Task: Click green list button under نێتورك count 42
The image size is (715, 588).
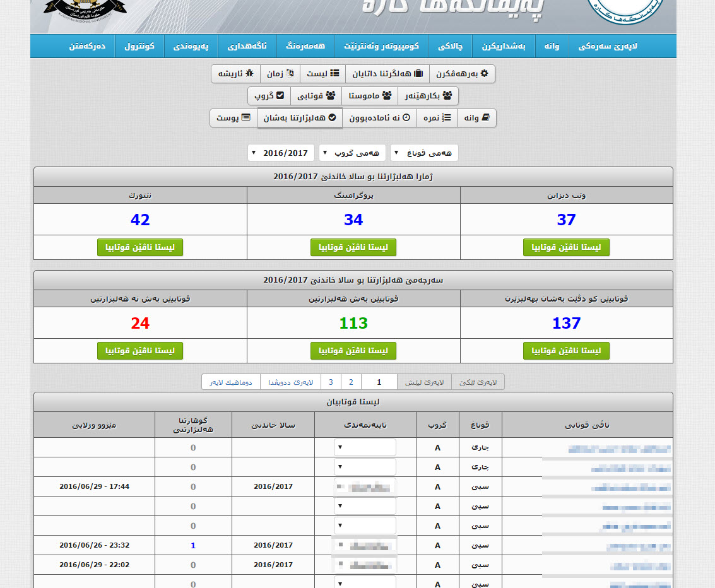Action: pyautogui.click(x=140, y=247)
